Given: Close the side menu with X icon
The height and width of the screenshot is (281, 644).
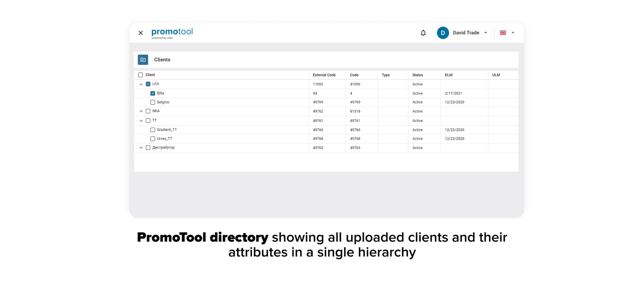Looking at the screenshot, I should pos(141,33).
